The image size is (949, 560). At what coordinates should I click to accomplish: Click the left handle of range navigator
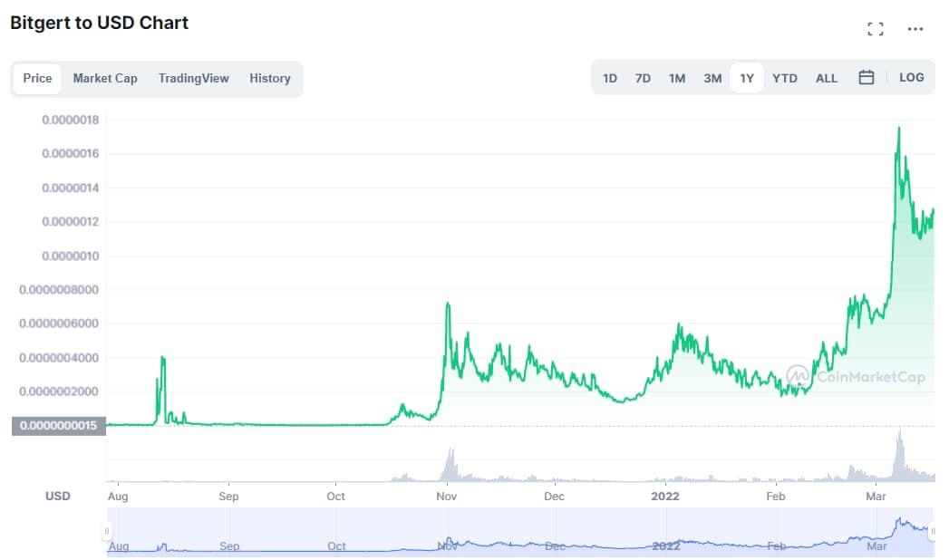[107, 532]
